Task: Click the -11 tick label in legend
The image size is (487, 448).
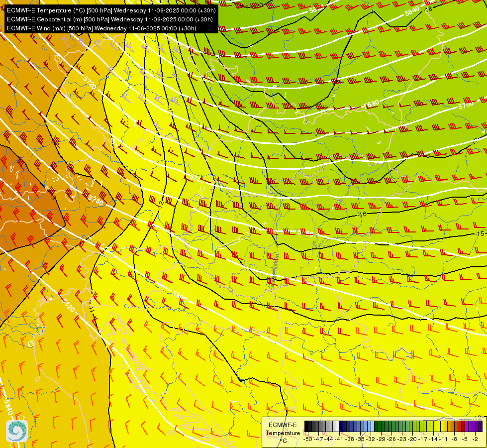Action: click(x=444, y=440)
